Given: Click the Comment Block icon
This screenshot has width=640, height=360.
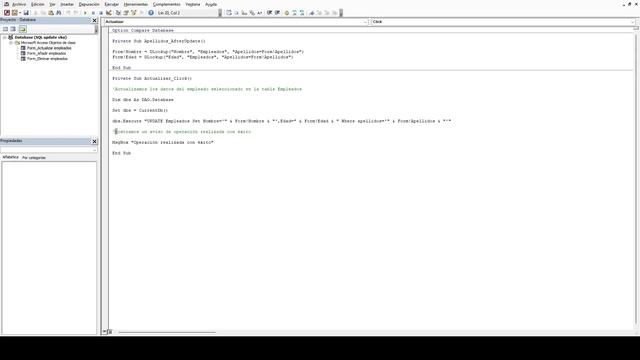Looking at the screenshot, I should (295, 13).
